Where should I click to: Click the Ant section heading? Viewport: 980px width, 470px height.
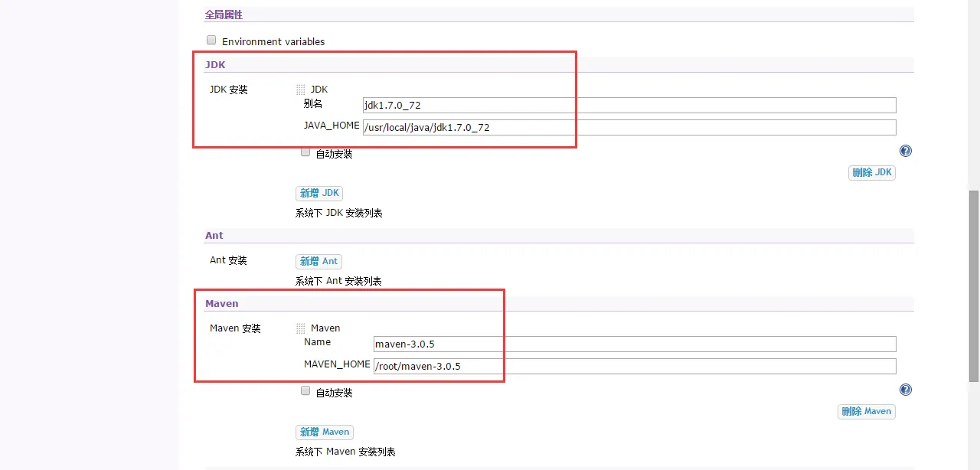[214, 236]
